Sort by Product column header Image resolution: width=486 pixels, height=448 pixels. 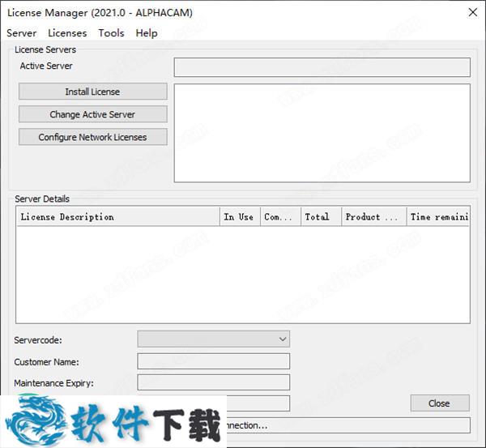[x=374, y=217]
